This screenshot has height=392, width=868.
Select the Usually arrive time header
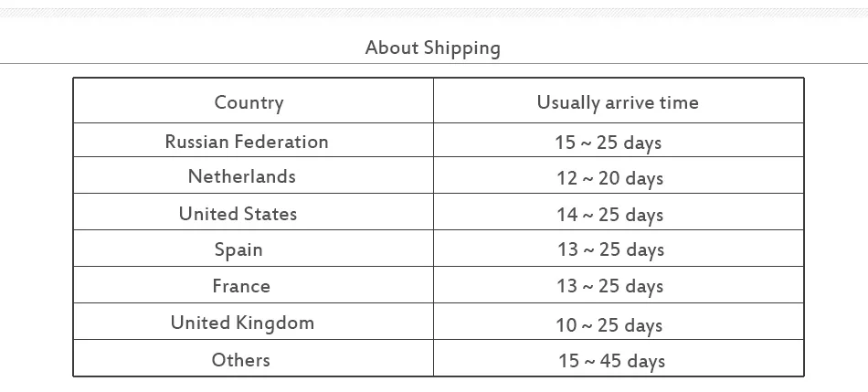pos(618,102)
